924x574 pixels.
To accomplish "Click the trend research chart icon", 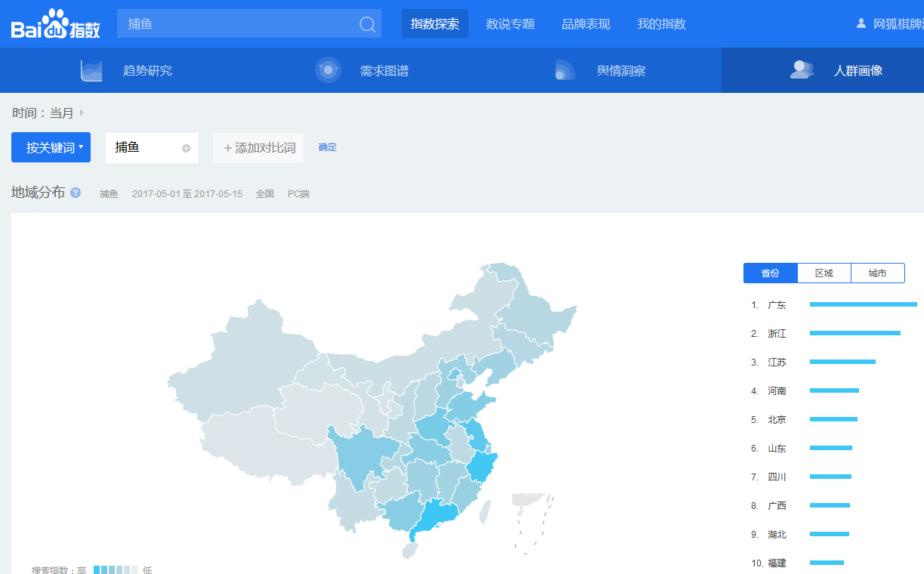I will (91, 70).
